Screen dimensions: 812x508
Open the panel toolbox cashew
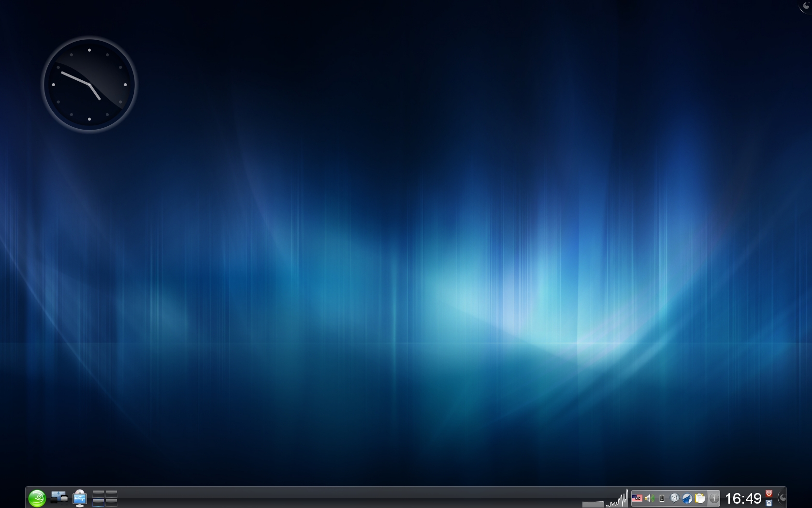(x=782, y=498)
